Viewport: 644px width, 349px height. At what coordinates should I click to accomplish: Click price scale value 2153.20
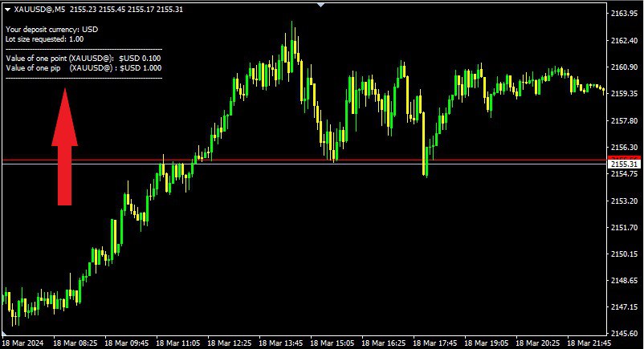[x=624, y=201]
